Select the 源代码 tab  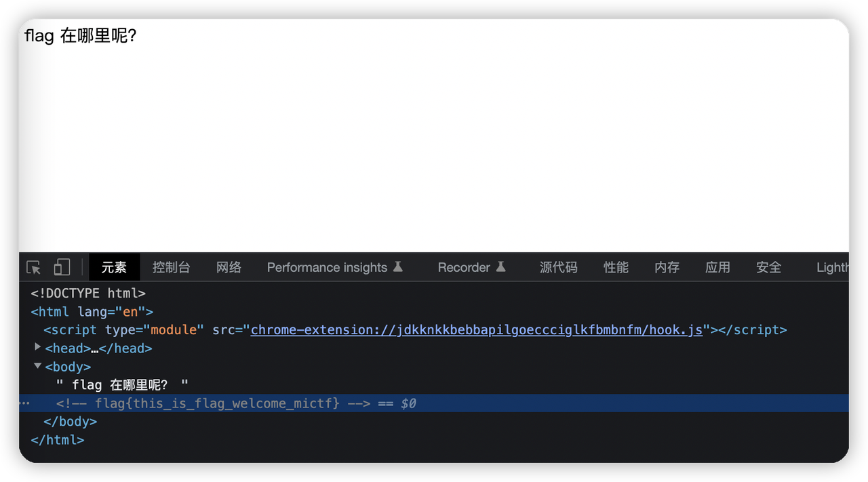558,268
